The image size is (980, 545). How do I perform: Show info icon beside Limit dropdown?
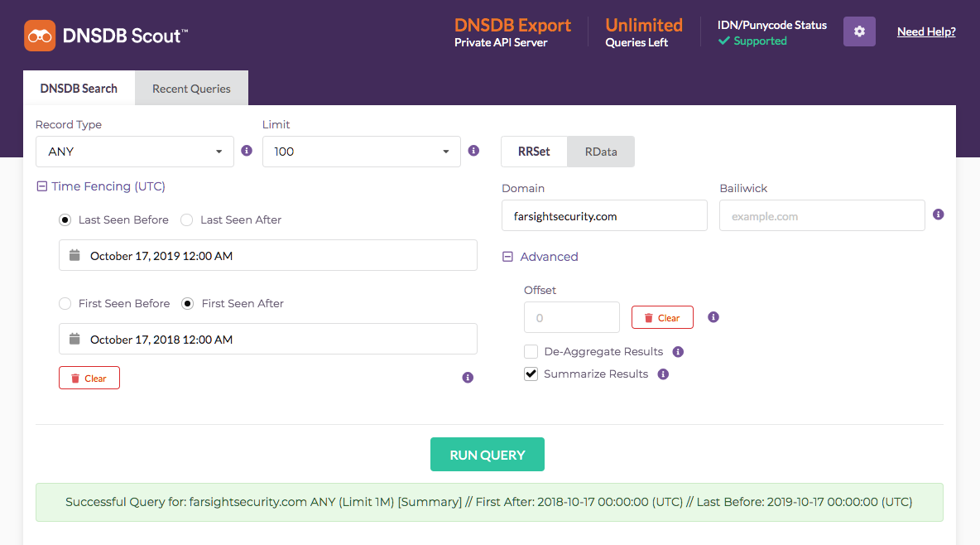tap(473, 151)
